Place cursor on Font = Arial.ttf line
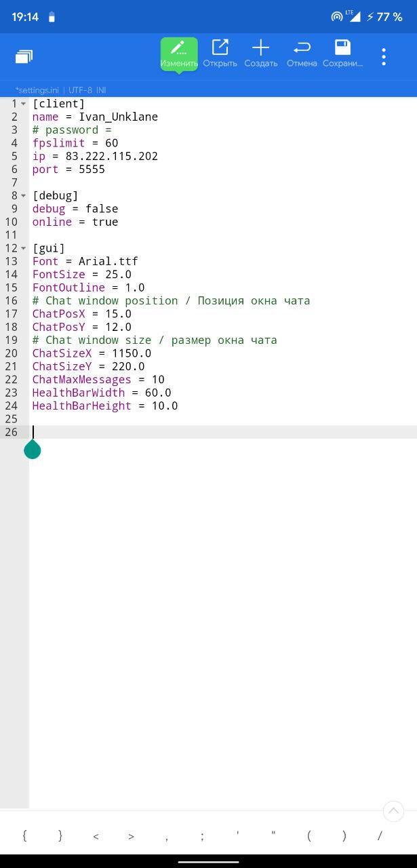 pyautogui.click(x=85, y=261)
